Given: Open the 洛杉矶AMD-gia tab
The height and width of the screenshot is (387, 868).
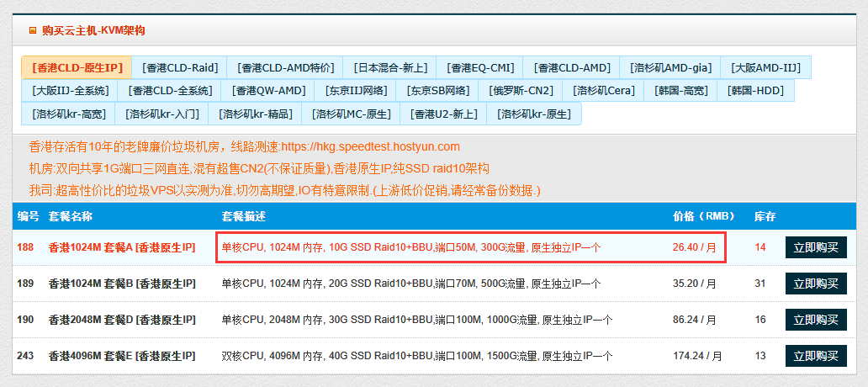Looking at the screenshot, I should 670,67.
